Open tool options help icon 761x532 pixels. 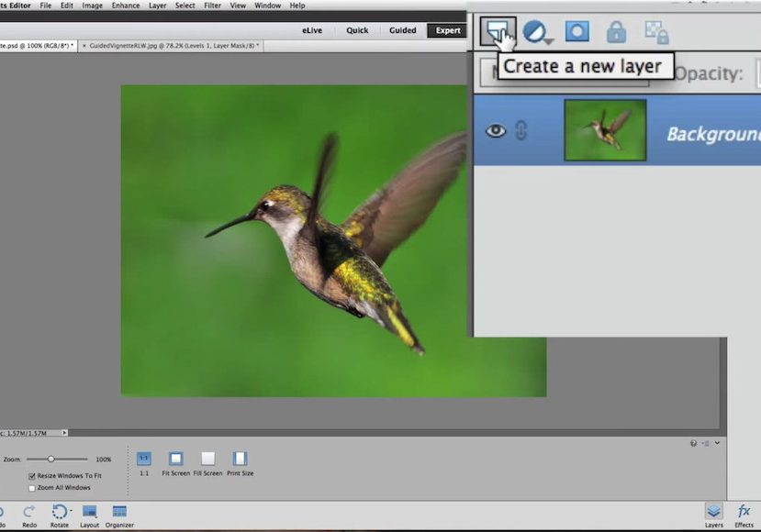(694, 443)
